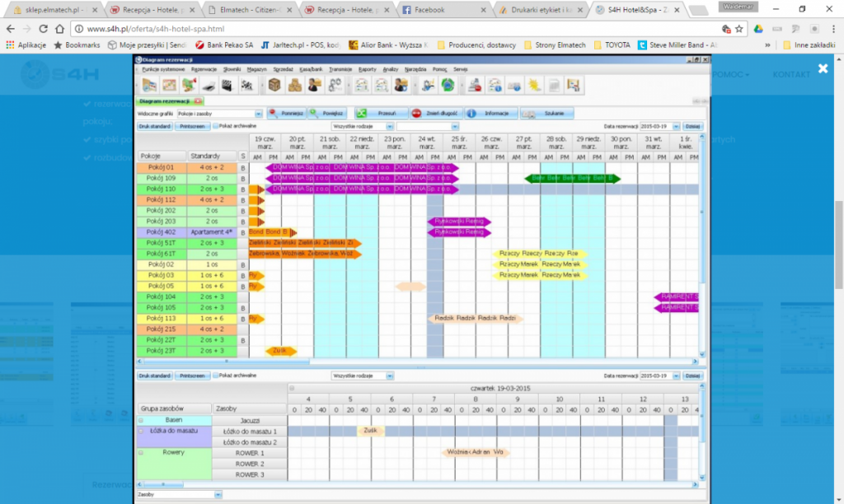
Task: Open the Widoczne grafiki dropdown
Action: tap(258, 114)
